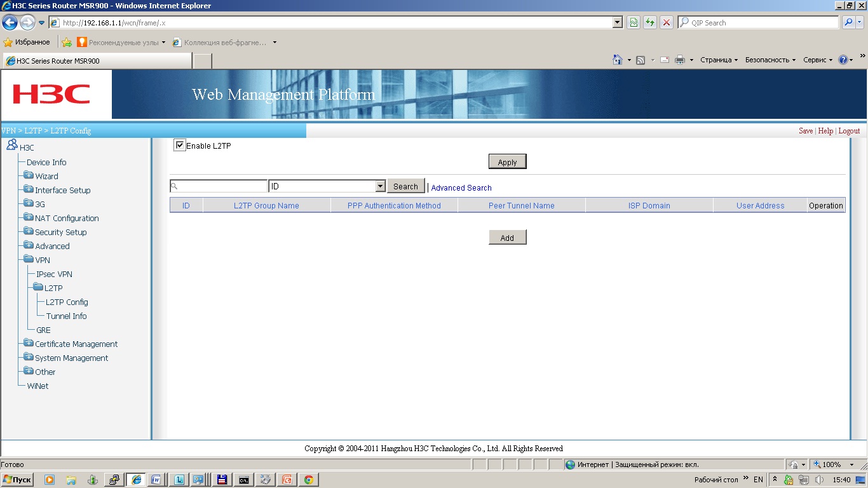The width and height of the screenshot is (868, 488).
Task: Open the Безопасность menu
Action: coord(770,60)
